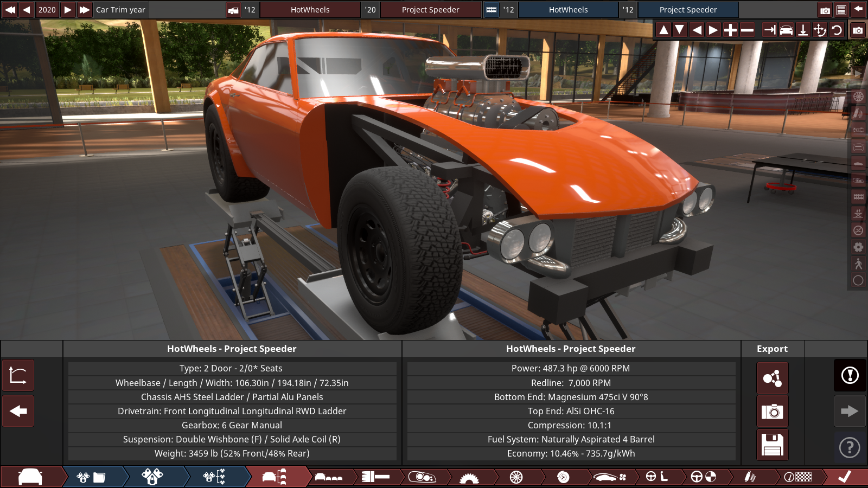Image resolution: width=868 pixels, height=488 pixels.
Task: Click the axes graph icon beside the car summary
Action: [18, 375]
